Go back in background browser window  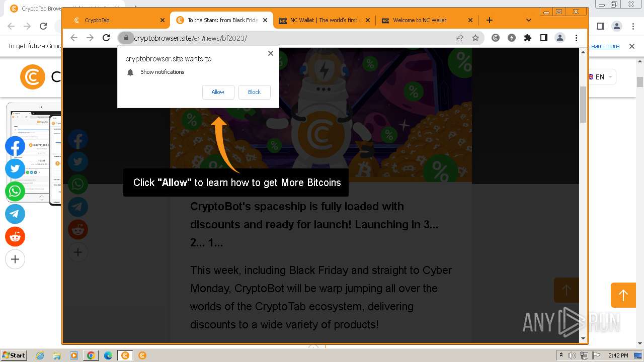click(11, 26)
